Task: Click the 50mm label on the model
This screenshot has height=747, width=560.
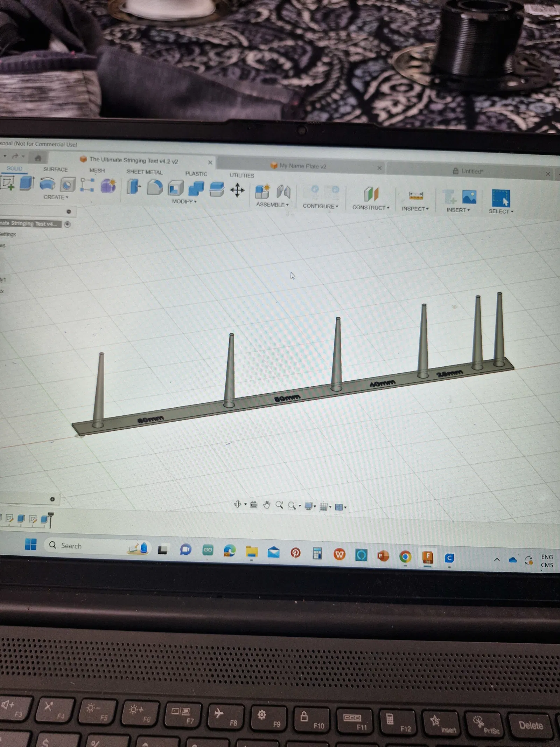Action: (x=287, y=398)
